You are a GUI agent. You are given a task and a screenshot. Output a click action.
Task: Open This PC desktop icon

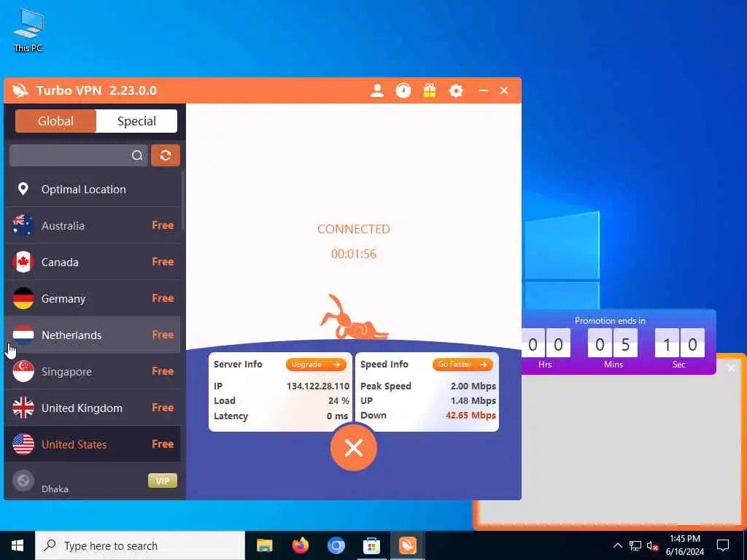pos(28,29)
